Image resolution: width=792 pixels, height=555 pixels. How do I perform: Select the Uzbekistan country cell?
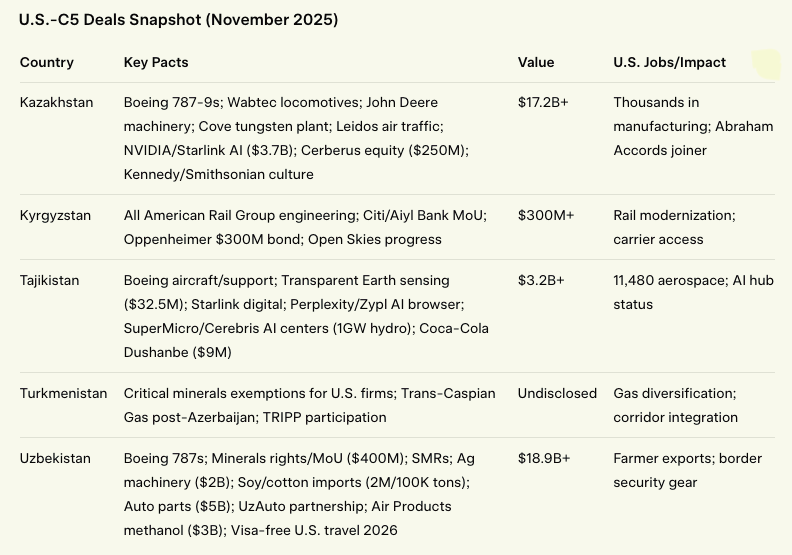coord(55,458)
